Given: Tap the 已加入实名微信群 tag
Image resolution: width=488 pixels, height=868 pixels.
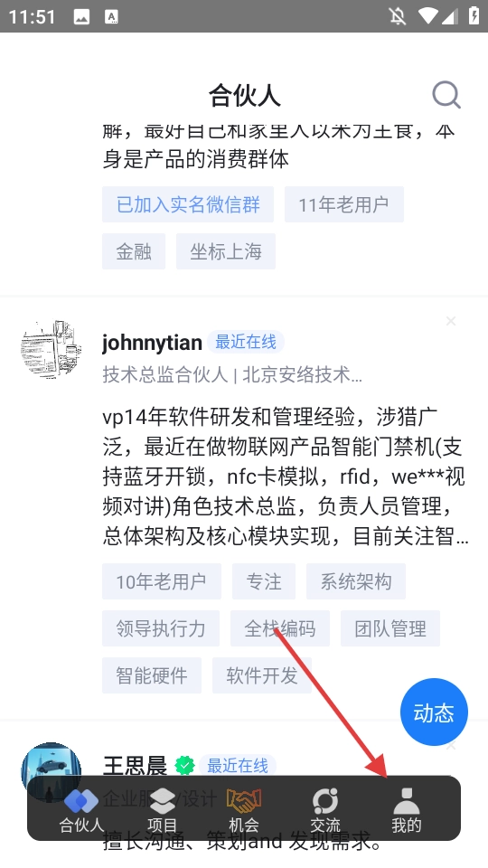Looking at the screenshot, I should tap(188, 205).
